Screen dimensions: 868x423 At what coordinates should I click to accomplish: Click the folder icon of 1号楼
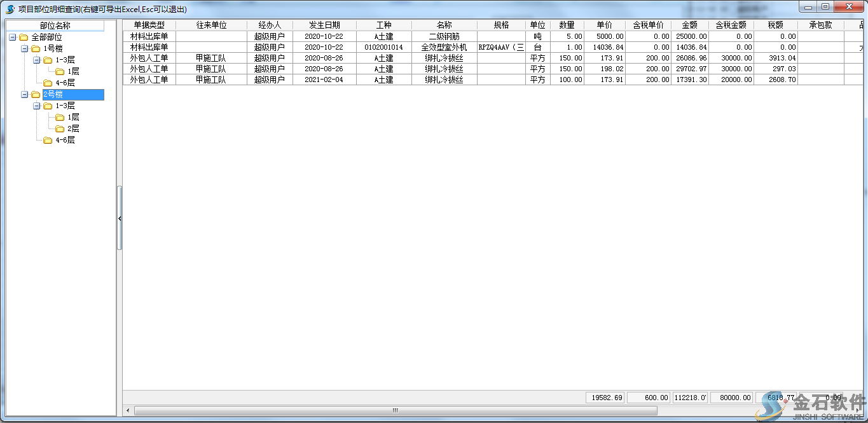36,49
